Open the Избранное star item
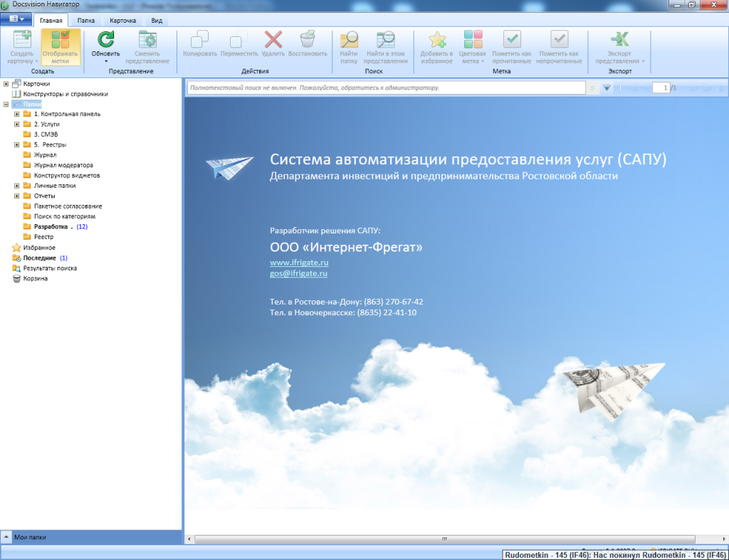 39,248
